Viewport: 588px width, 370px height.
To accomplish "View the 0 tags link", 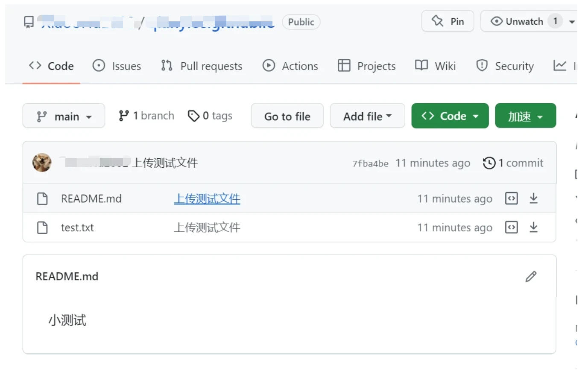I will pos(210,116).
